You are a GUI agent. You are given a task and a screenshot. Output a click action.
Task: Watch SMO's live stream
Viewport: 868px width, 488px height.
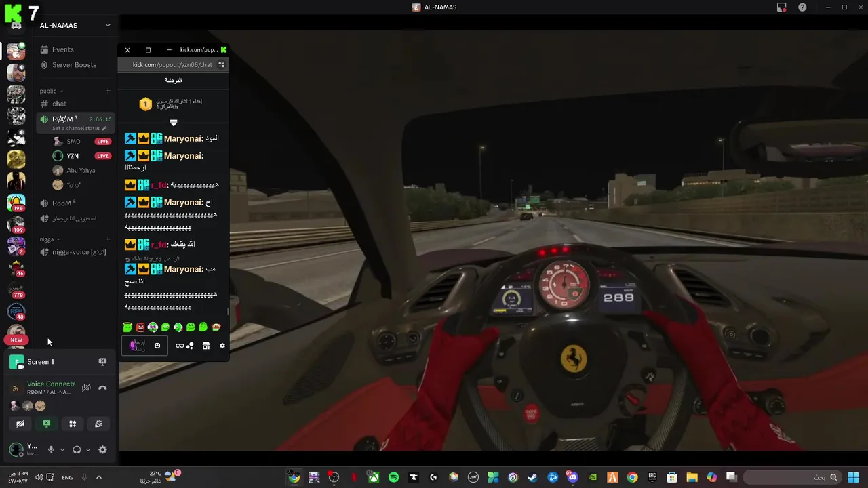tap(103, 142)
